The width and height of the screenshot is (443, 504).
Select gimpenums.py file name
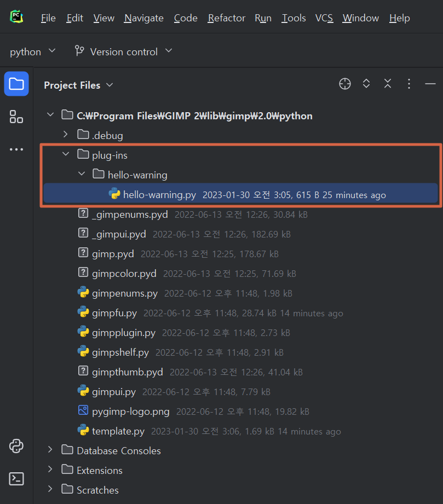(x=125, y=293)
